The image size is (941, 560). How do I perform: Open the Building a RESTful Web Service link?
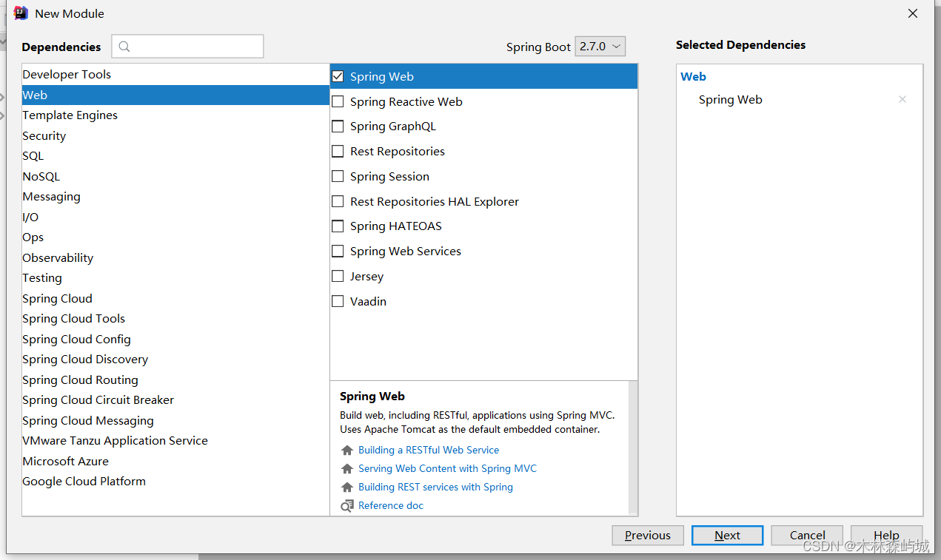(429, 450)
